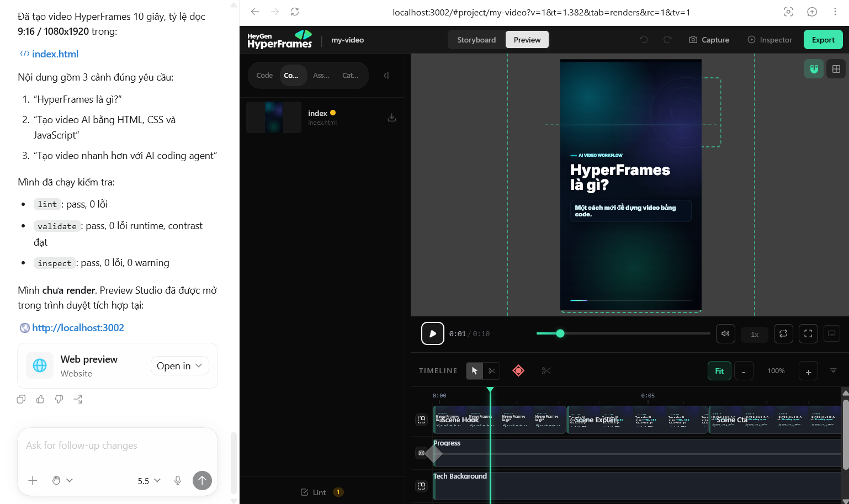
Task: Add an attachment with the plus icon
Action: tap(33, 480)
